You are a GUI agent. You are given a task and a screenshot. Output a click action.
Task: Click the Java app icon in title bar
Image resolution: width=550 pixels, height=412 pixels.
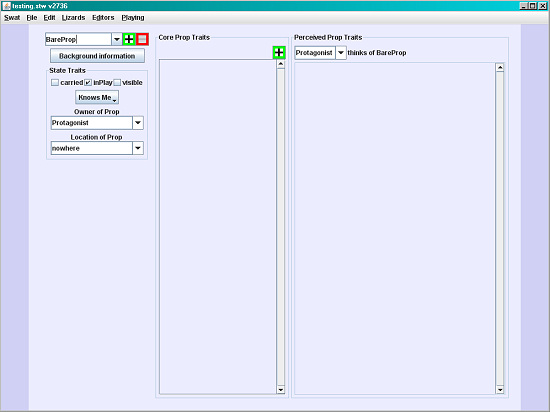6,6
